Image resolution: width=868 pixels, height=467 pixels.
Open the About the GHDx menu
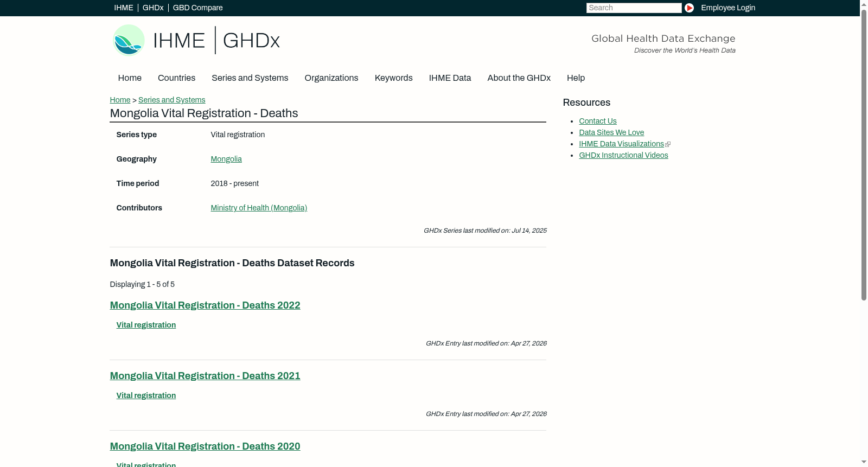(519, 78)
